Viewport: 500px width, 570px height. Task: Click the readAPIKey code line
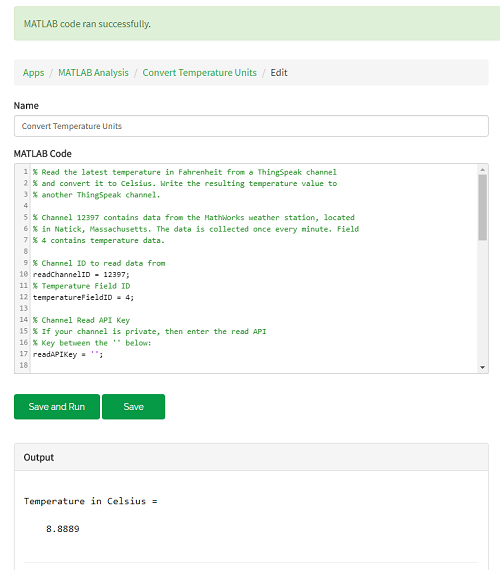(68, 354)
